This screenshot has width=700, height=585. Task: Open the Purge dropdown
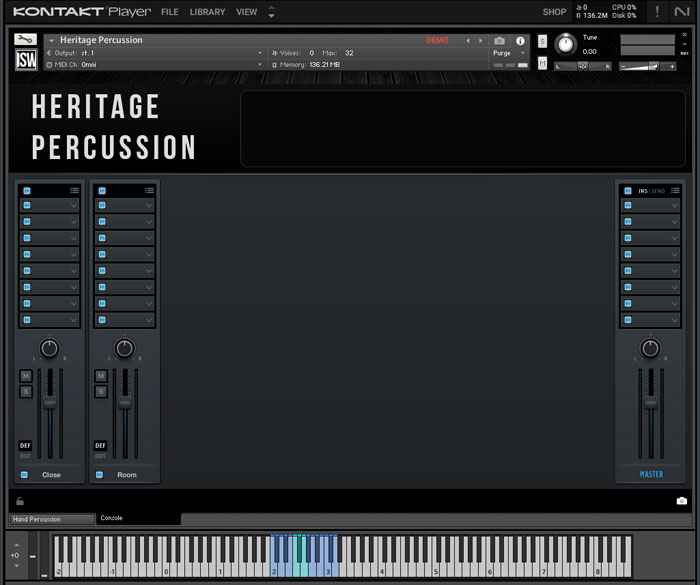509,53
